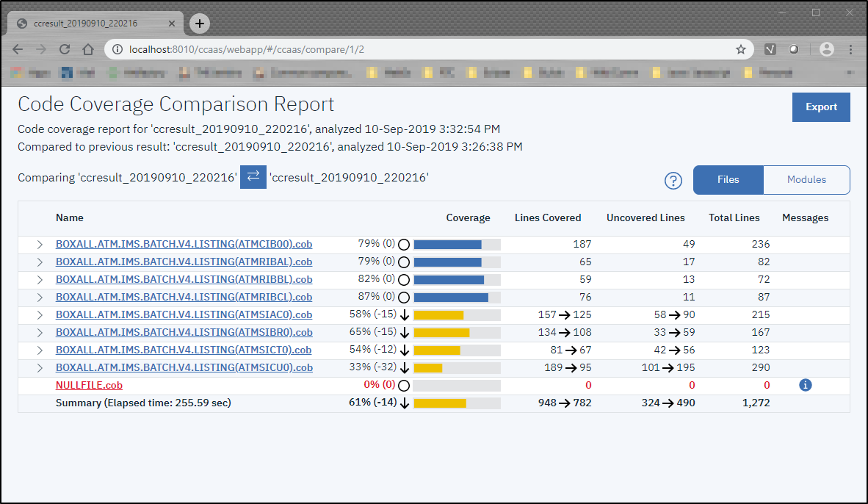Viewport: 868px width, 504px height.
Task: Click the browser Home icon
Action: point(87,49)
